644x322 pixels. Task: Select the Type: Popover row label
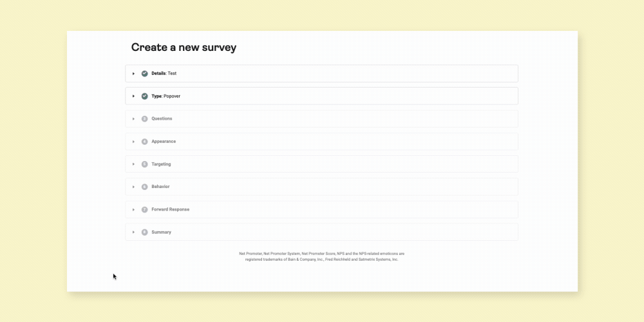pos(166,96)
